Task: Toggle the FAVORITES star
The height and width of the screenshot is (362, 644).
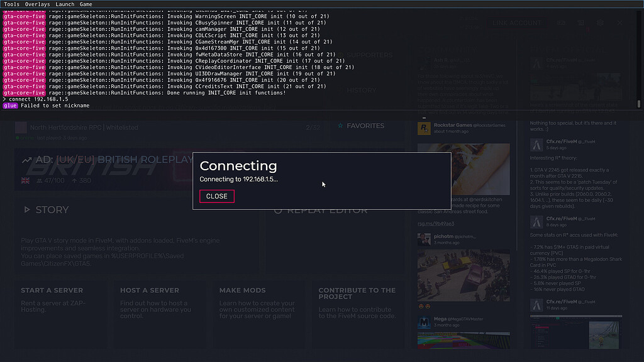Action: pyautogui.click(x=339, y=126)
